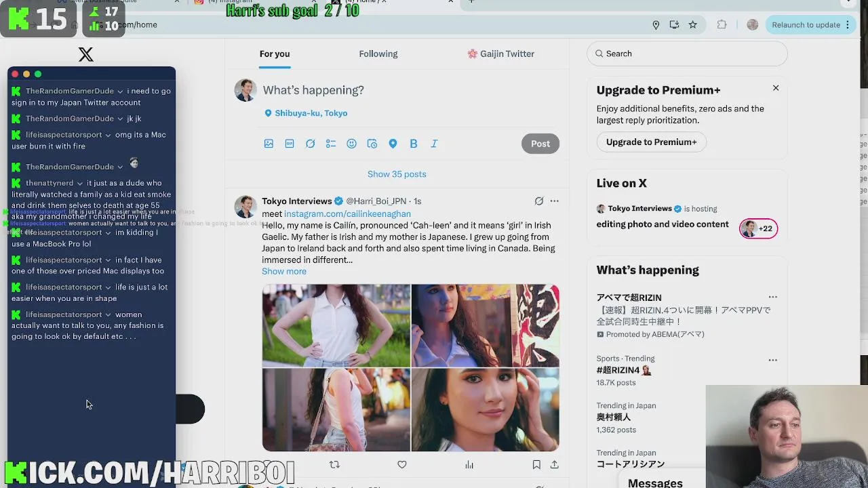Apply italic formatting in the composer
Image resolution: width=868 pixels, height=488 pixels.
click(434, 144)
